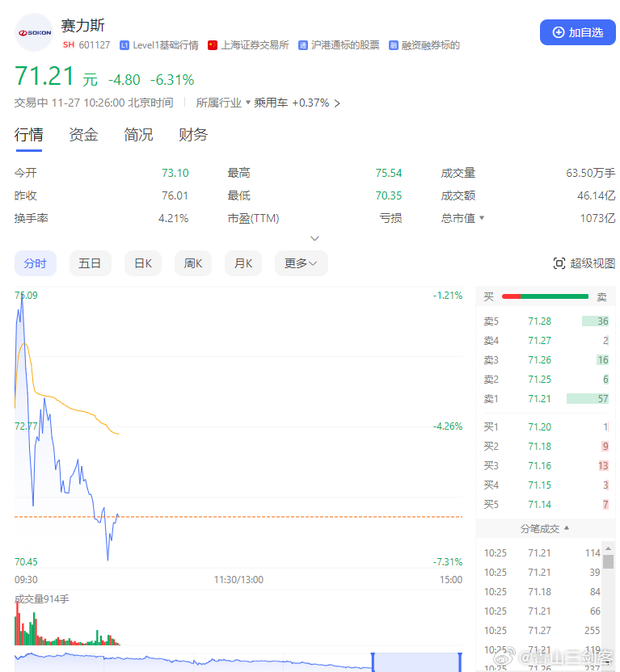Click the 成交量914手 volume label

42,598
